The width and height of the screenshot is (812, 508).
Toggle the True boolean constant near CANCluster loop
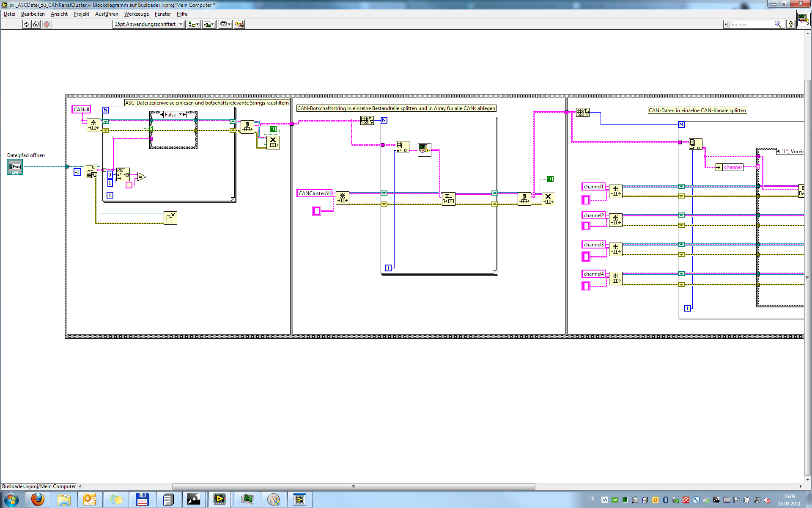pyautogui.click(x=550, y=179)
